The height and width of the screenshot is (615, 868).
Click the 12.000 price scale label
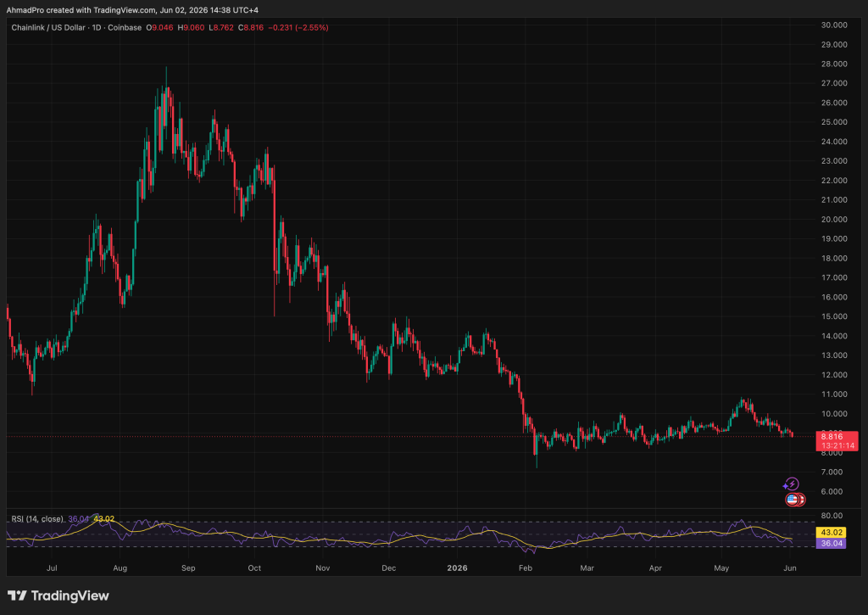pos(834,375)
